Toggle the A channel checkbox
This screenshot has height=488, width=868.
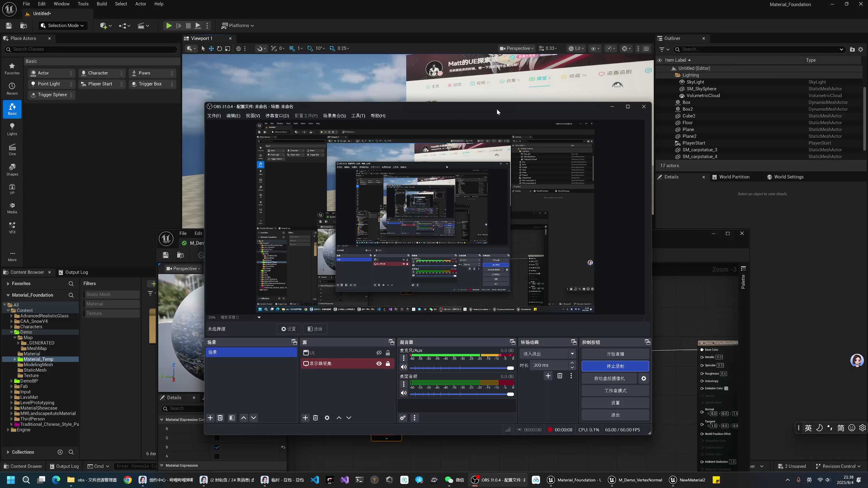point(217,456)
